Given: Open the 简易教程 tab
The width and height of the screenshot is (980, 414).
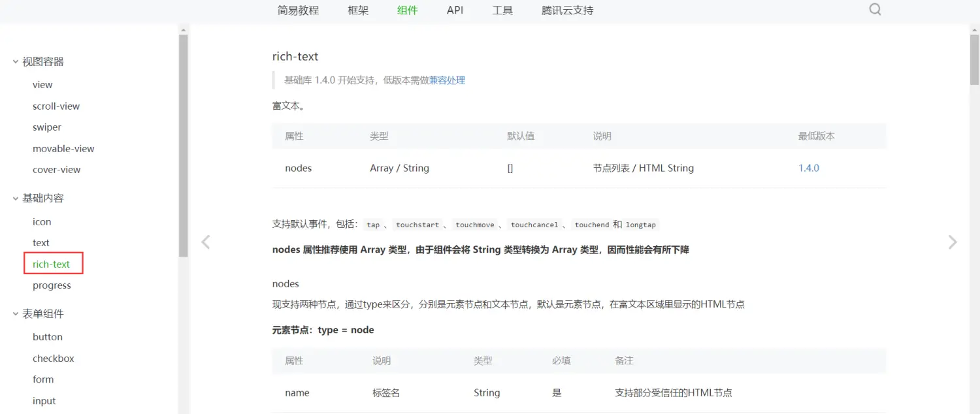Looking at the screenshot, I should [x=298, y=10].
